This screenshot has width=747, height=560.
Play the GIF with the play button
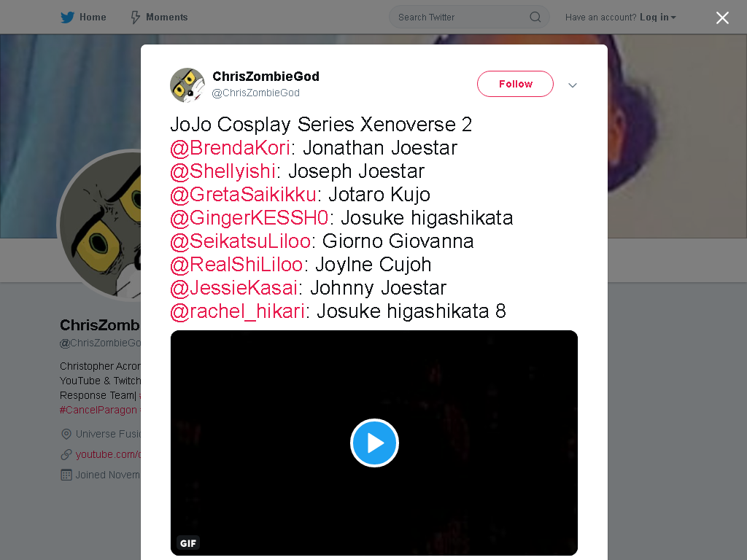click(374, 443)
